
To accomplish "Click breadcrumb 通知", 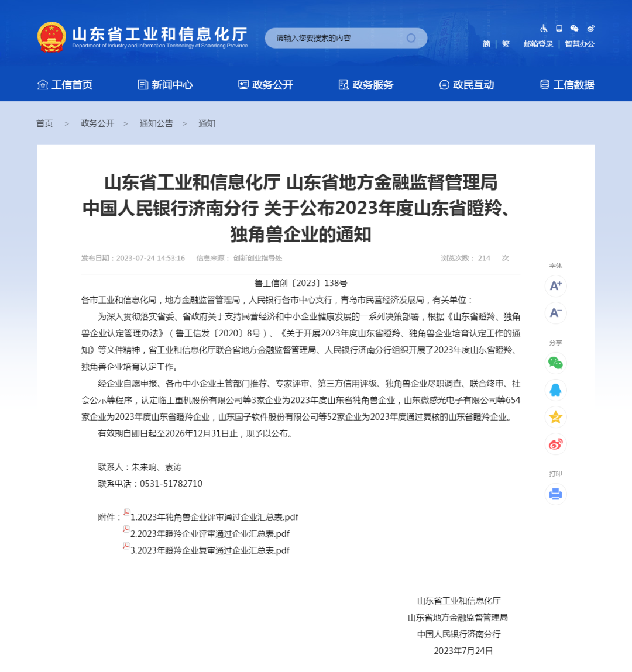I will pyautogui.click(x=207, y=123).
